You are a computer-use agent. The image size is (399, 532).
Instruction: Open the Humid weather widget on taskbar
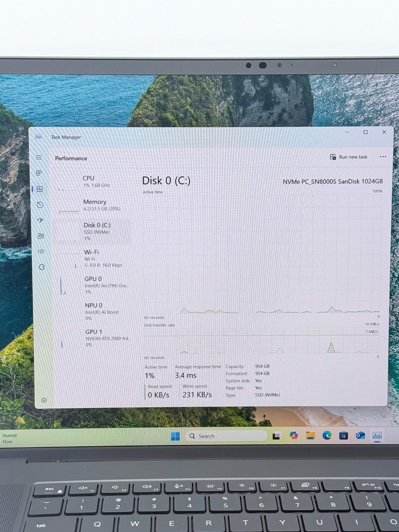point(10,438)
